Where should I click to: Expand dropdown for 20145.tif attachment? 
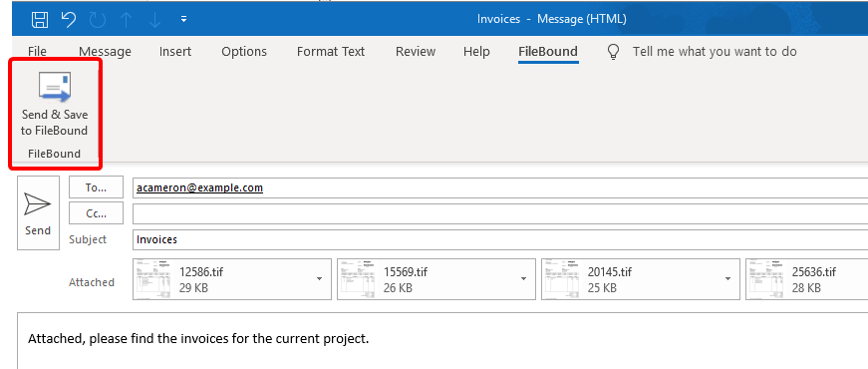click(727, 278)
